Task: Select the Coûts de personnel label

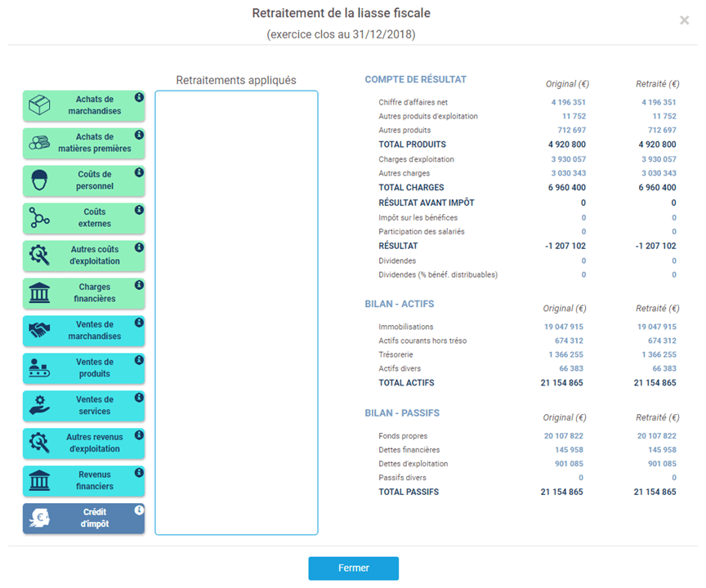Action: [95, 180]
